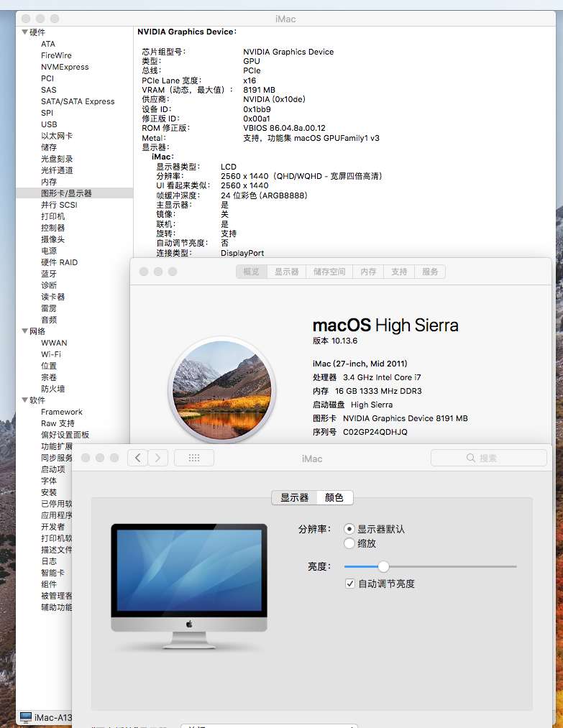
Task: Select 雷雳 Thunderbolt in the sidebar
Action: click(x=49, y=308)
